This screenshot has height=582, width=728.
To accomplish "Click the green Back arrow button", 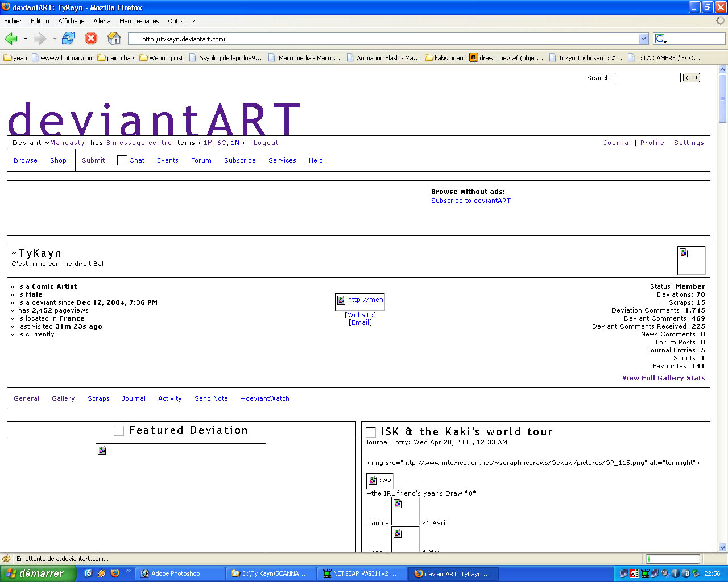I will coord(11,39).
